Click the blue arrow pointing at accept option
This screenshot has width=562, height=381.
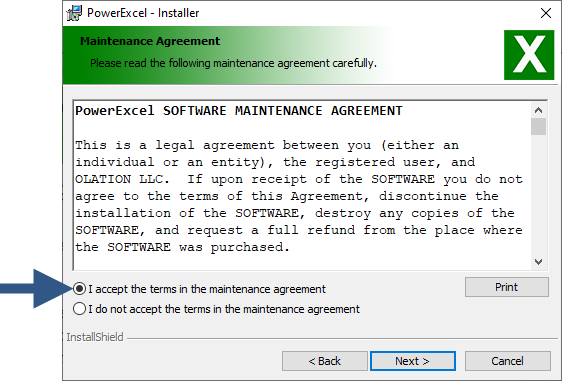tap(36, 289)
